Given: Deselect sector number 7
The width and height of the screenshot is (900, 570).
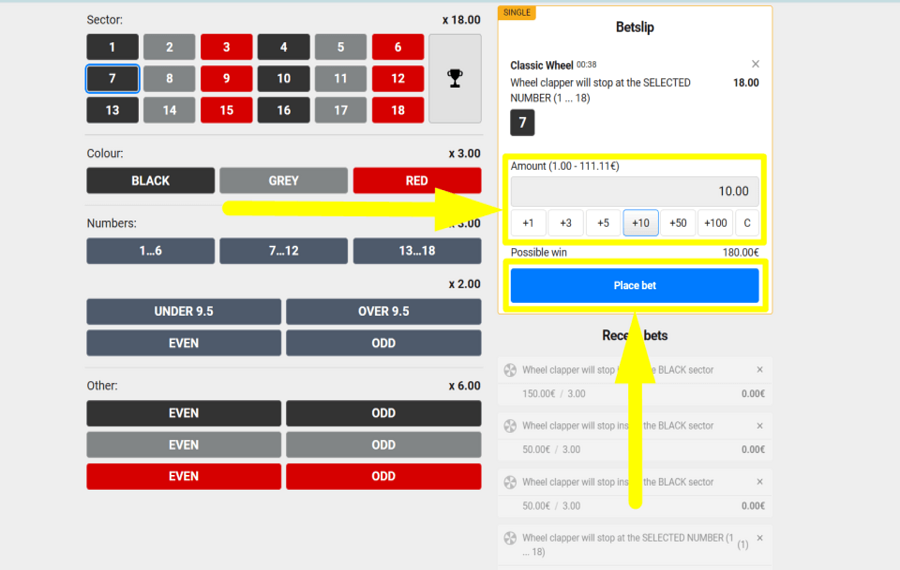Looking at the screenshot, I should [112, 78].
